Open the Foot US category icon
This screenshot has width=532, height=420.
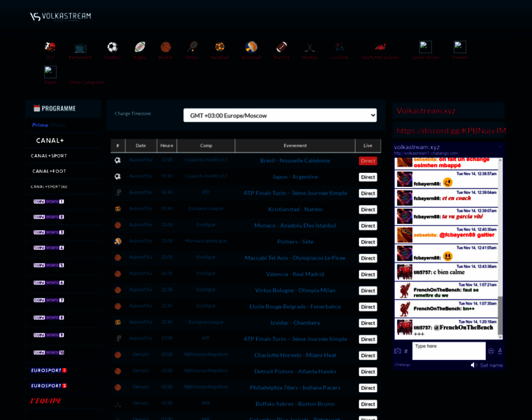pos(281,47)
